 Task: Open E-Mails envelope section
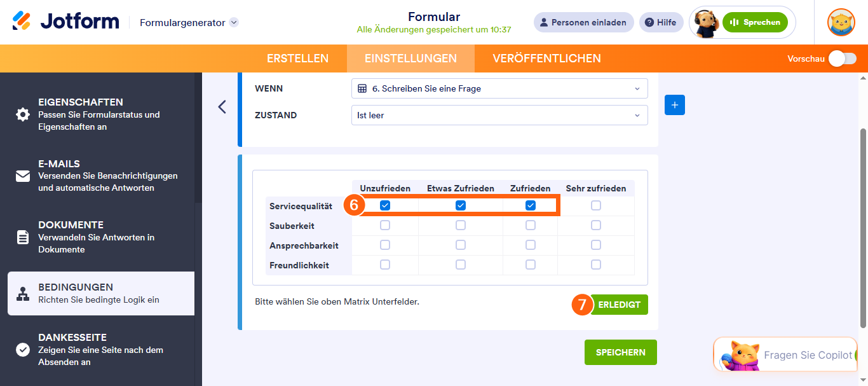[23, 176]
